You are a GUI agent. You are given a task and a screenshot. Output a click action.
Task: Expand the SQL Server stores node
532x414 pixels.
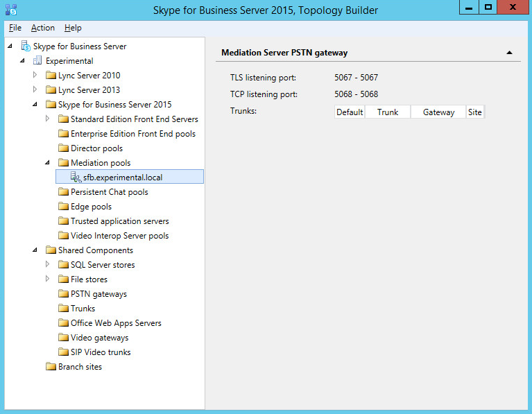click(x=48, y=265)
